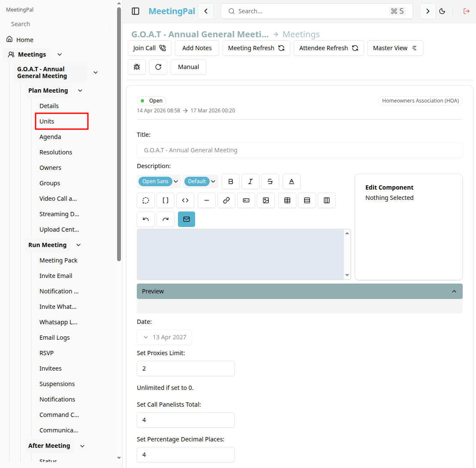Screen dimensions: 476x468
Task: Go to Agenda page
Action: pyautogui.click(x=51, y=137)
